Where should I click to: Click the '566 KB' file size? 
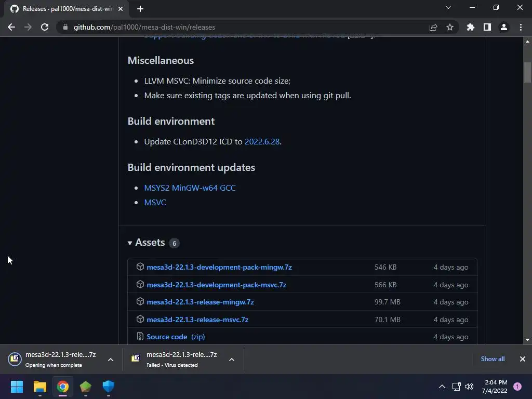385,285
